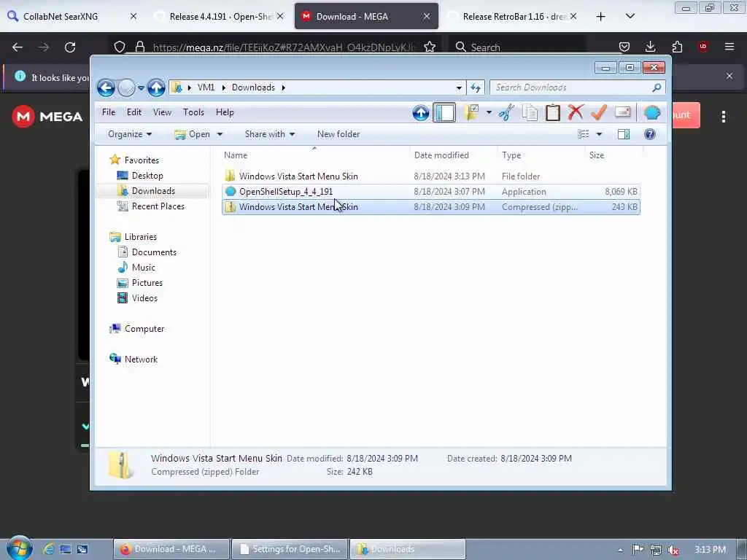Select Favorites in the navigation pane

coord(142,160)
